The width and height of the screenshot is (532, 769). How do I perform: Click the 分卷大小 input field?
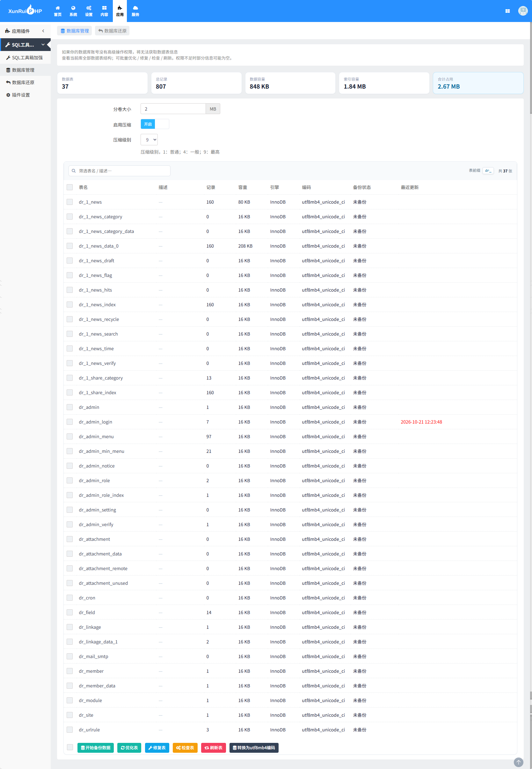[173, 109]
